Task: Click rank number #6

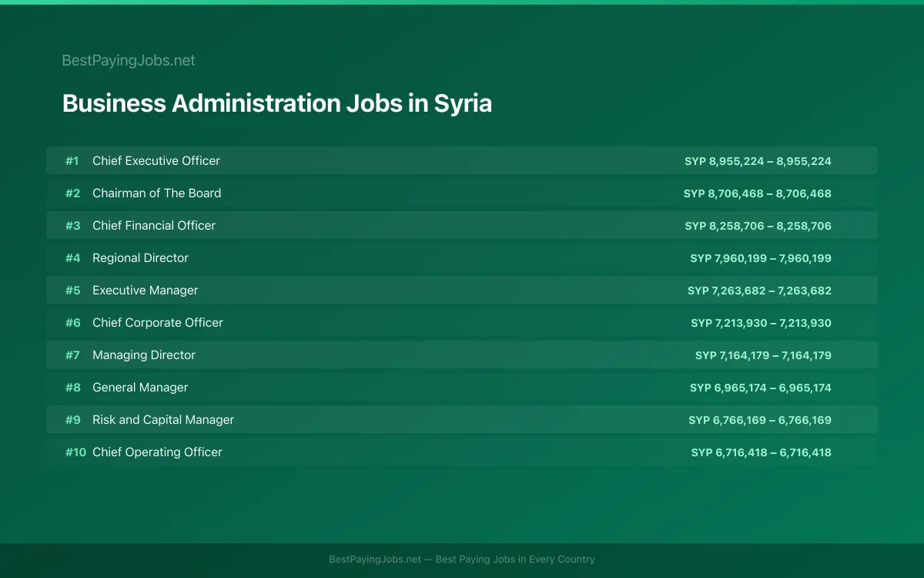Action: (x=72, y=323)
